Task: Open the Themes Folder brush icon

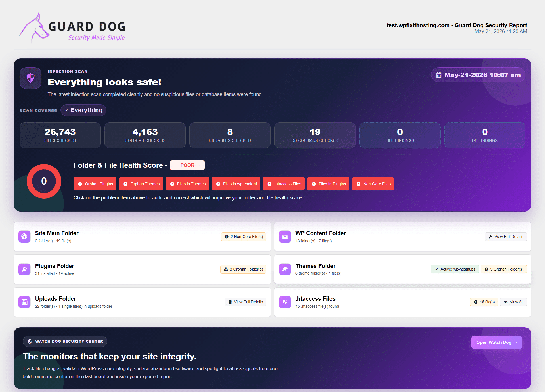Action: pyautogui.click(x=285, y=269)
